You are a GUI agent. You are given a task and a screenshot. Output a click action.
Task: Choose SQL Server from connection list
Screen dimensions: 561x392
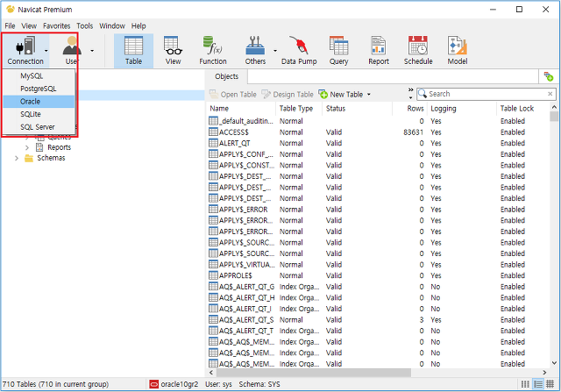tap(39, 127)
